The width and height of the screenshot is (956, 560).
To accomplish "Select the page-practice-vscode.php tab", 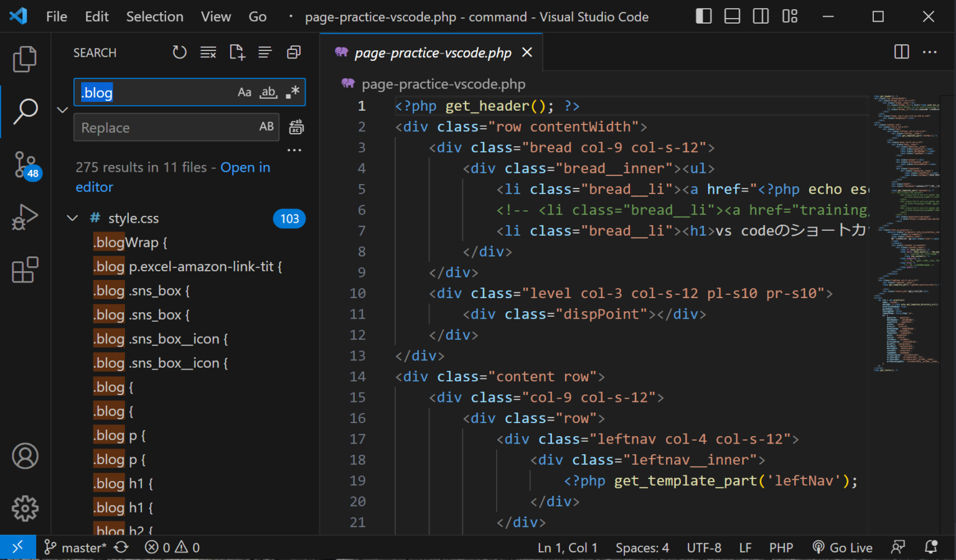I will point(432,53).
